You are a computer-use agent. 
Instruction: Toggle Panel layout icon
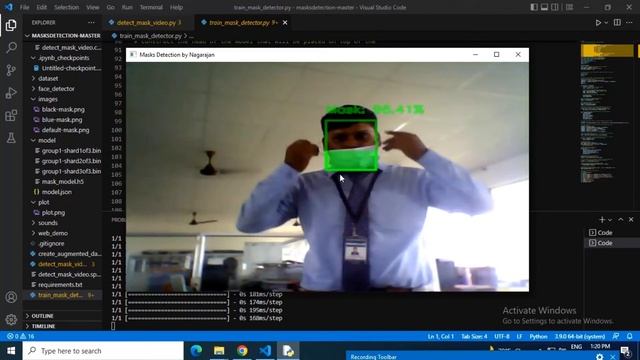(544, 7)
